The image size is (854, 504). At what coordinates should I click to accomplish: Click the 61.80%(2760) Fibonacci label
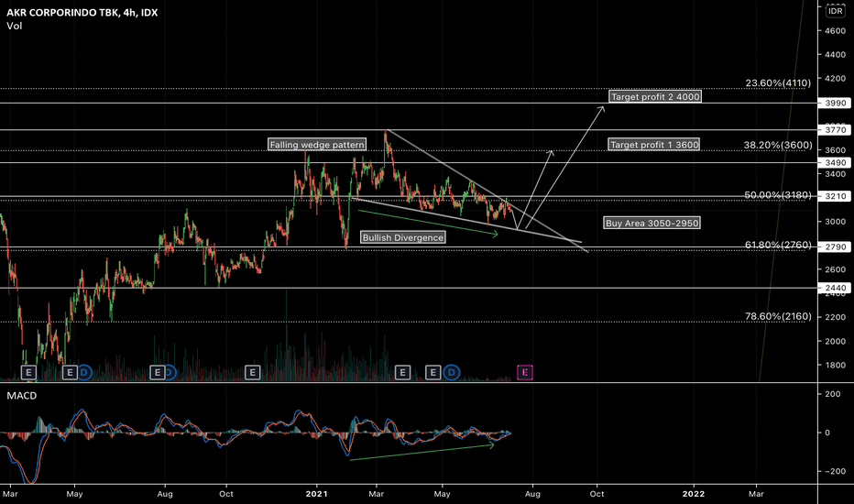coord(778,246)
